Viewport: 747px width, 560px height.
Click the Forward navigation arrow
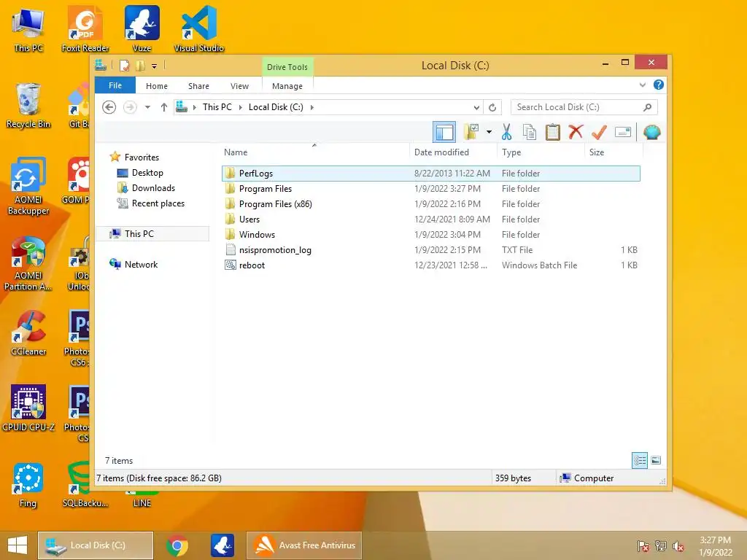pyautogui.click(x=130, y=107)
